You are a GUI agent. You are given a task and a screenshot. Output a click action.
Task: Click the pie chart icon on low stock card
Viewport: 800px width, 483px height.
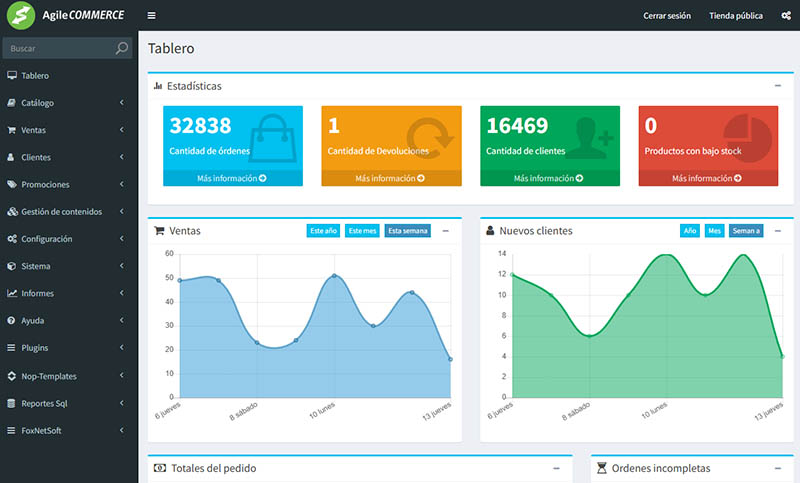(747, 138)
